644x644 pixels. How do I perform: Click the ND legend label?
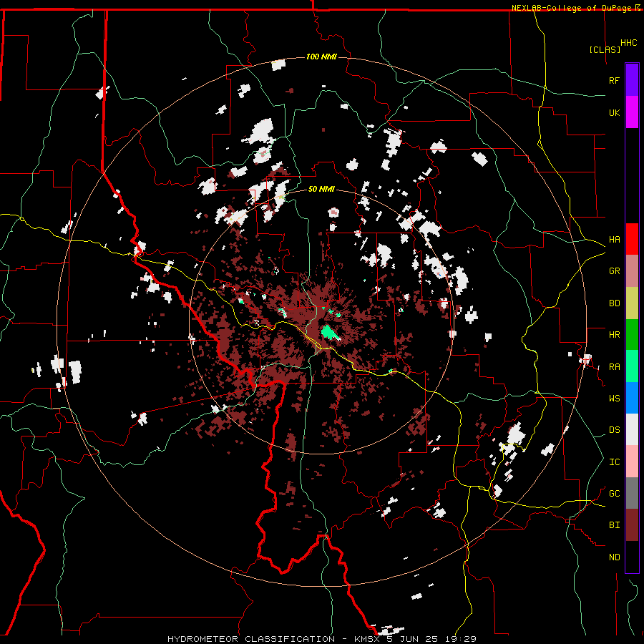[614, 557]
